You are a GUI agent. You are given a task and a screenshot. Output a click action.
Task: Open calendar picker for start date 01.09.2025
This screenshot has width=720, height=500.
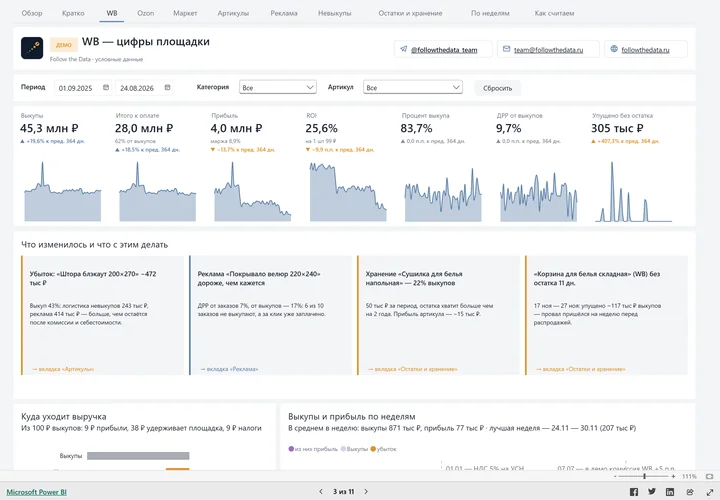click(106, 88)
